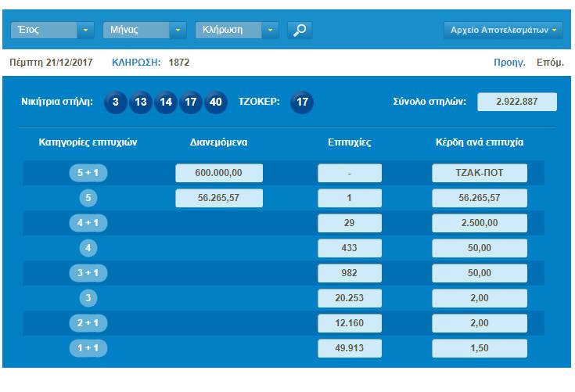Image resolution: width=575 pixels, height=392 pixels.
Task: Click the Τζόκερ number ball
Action: point(302,102)
